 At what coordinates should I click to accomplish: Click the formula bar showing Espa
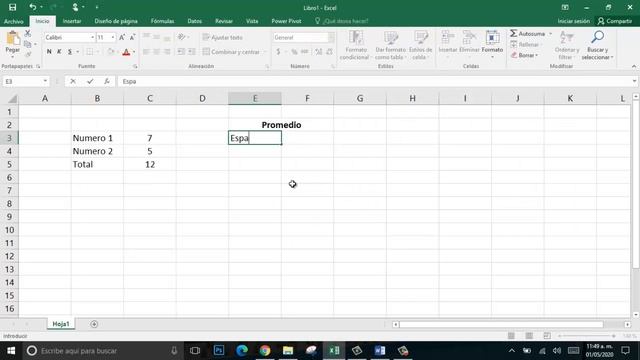pos(376,81)
